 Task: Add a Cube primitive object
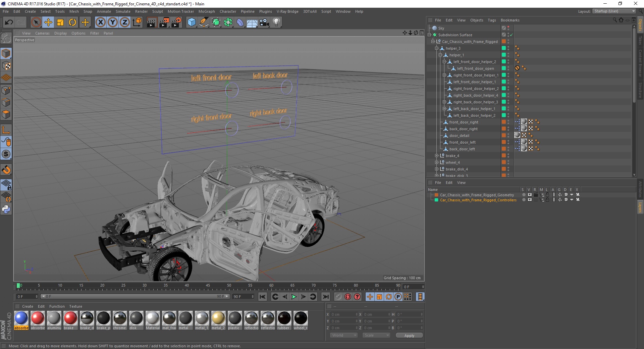point(192,22)
